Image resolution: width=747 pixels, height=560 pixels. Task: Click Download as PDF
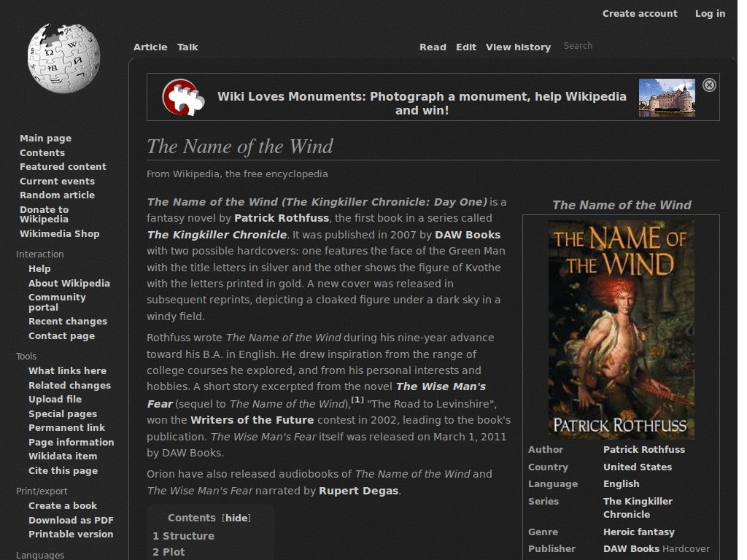click(71, 520)
